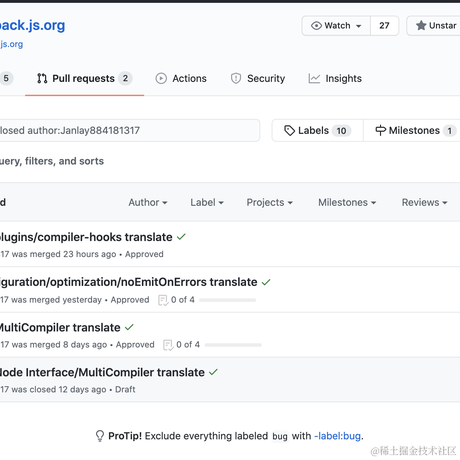
Task: Click the green check beside MultiCompiler translate
Action: click(129, 327)
